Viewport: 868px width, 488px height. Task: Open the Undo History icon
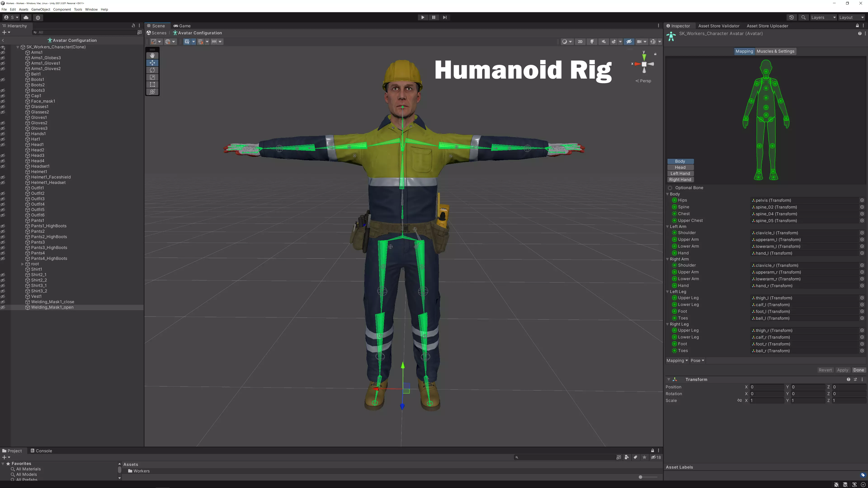[792, 18]
